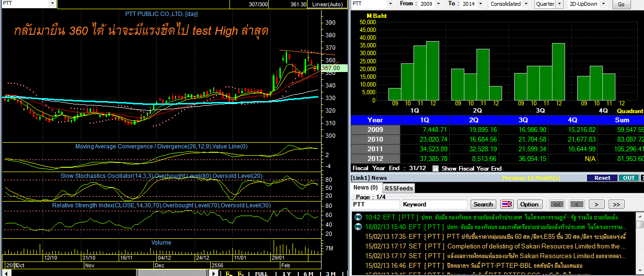Image resolution: width=644 pixels, height=276 pixels.
Task: Click the news symbol input field PTT
Action: [376, 204]
